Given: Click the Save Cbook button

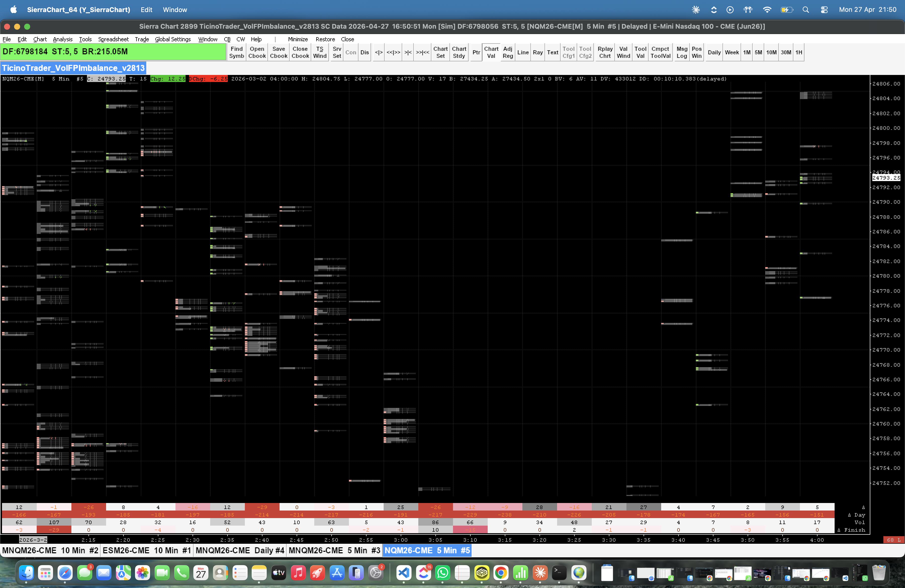Looking at the screenshot, I should (x=278, y=52).
